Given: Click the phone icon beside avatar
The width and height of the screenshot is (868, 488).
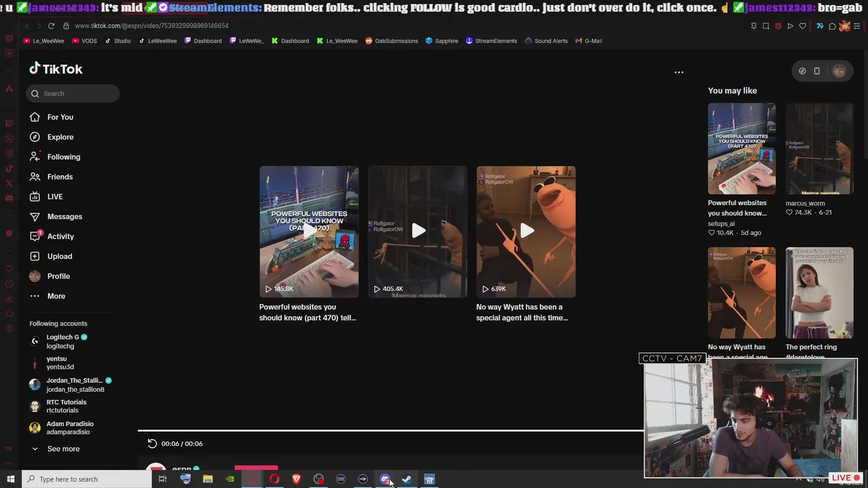Looking at the screenshot, I should coord(816,71).
